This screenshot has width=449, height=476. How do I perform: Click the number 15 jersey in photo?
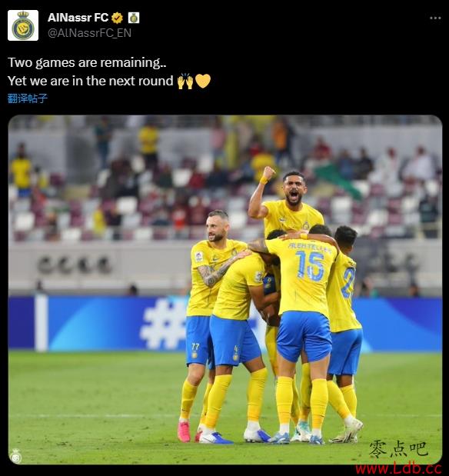[309, 266]
